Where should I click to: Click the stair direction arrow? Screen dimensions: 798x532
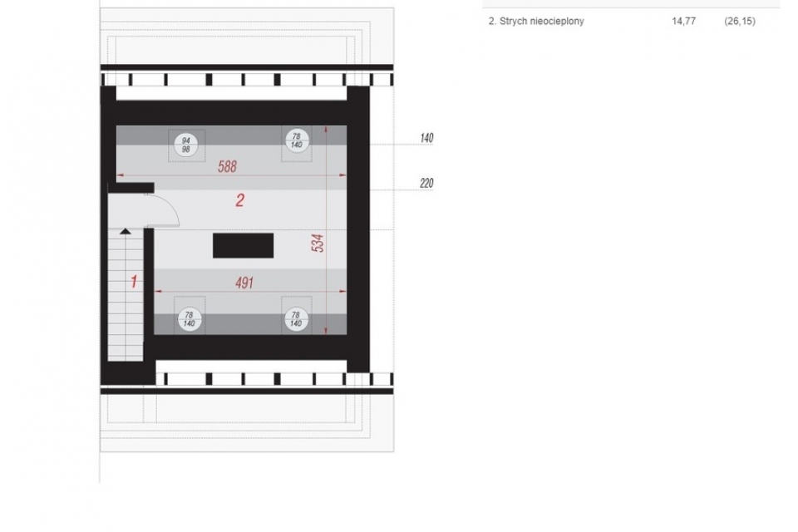126,232
